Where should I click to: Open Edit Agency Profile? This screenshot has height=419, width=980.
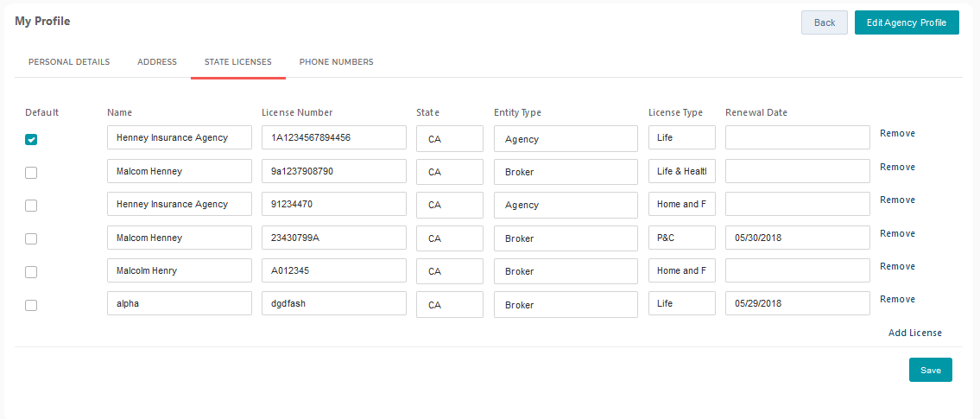coord(907,22)
